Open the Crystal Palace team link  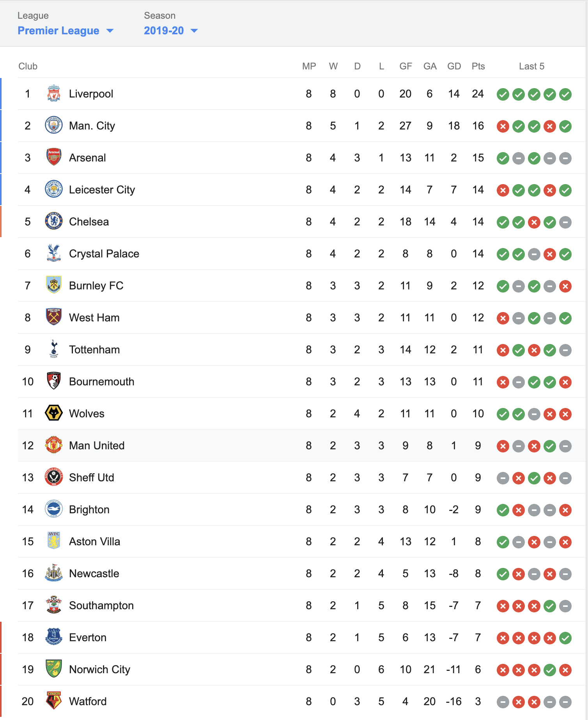click(104, 254)
